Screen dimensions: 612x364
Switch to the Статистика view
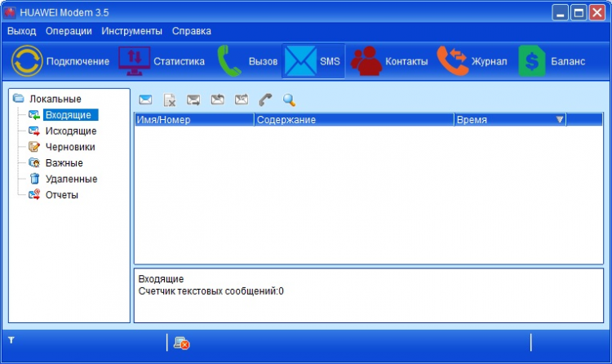pyautogui.click(x=162, y=61)
